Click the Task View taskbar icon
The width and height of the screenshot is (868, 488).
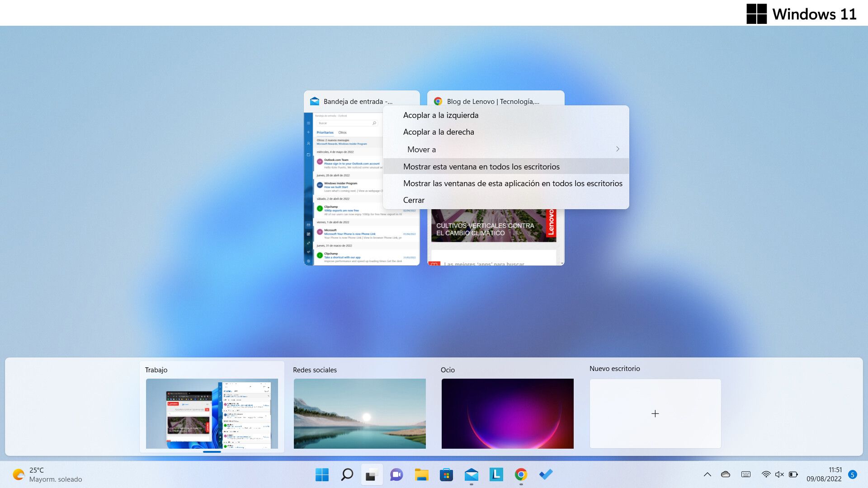pos(372,474)
